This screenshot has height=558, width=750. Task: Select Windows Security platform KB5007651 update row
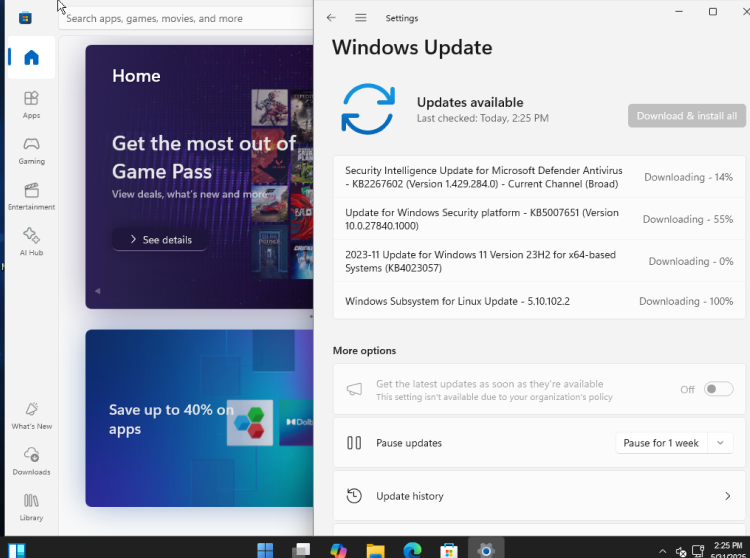(x=539, y=219)
